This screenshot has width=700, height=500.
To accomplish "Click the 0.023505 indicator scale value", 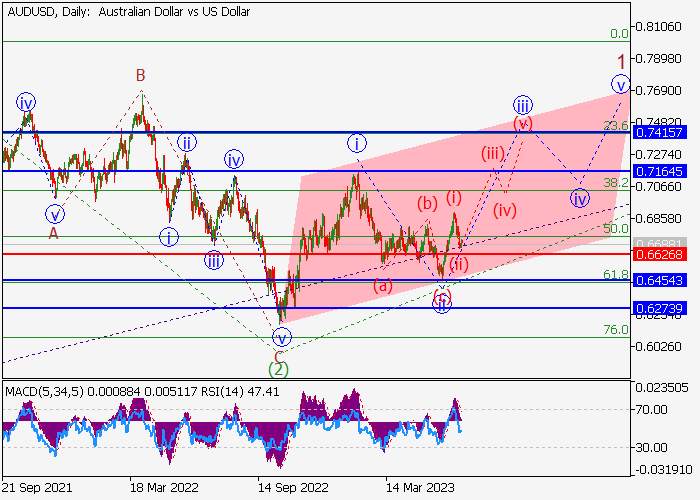I will click(x=662, y=388).
